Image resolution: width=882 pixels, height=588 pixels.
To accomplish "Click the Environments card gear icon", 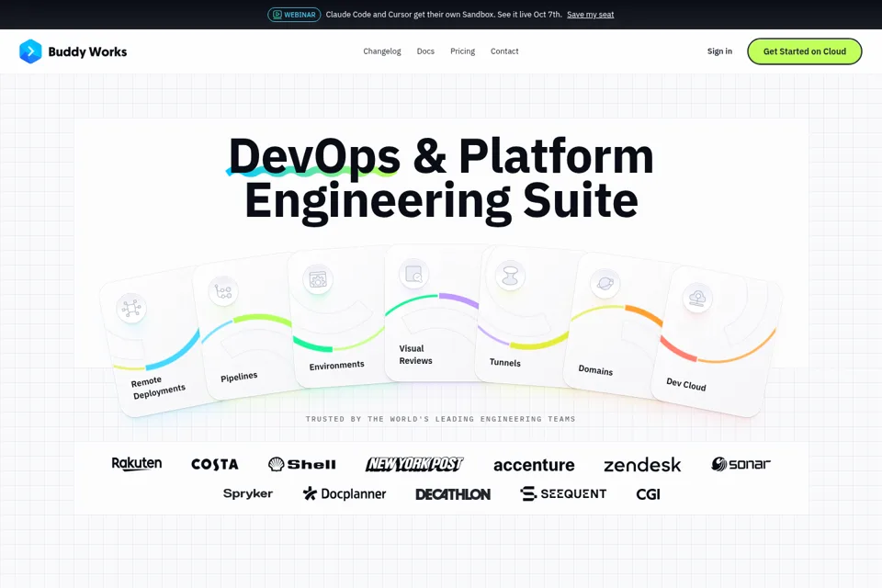I will [318, 279].
